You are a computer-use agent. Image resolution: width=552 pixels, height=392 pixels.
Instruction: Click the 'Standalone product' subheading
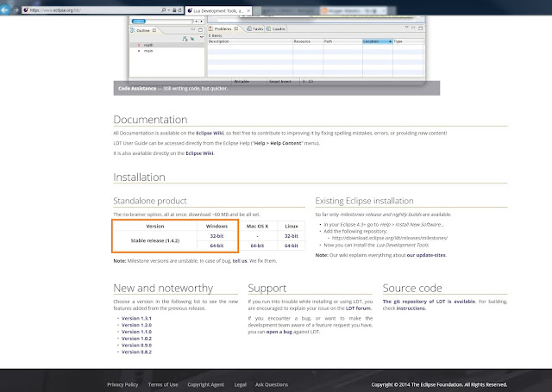pos(150,201)
